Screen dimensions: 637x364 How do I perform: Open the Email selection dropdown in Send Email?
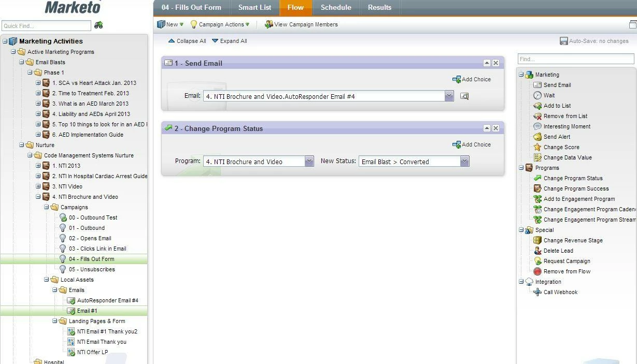click(x=449, y=96)
